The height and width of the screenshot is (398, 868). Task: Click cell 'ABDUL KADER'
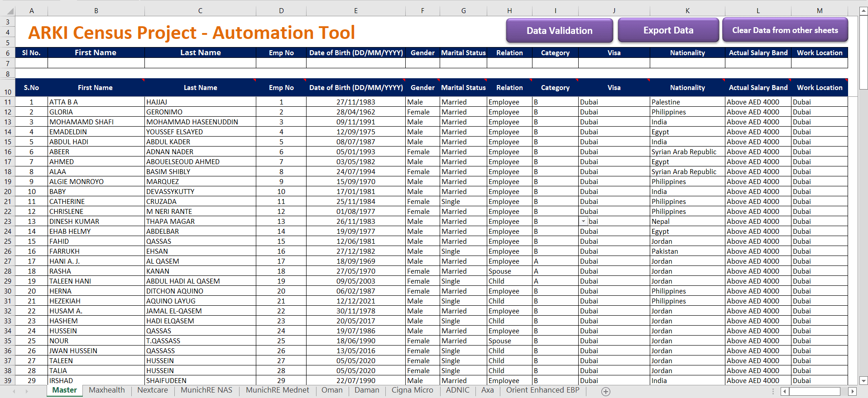[200, 142]
